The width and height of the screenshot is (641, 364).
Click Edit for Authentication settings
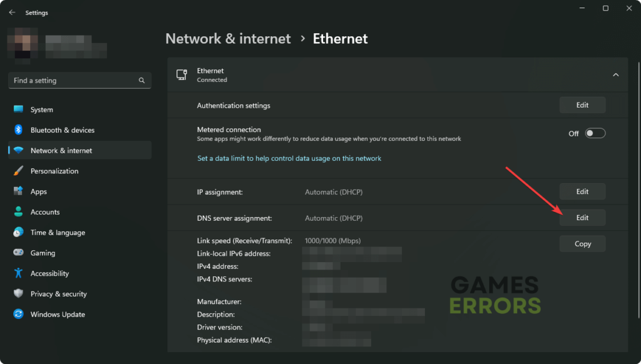click(582, 105)
